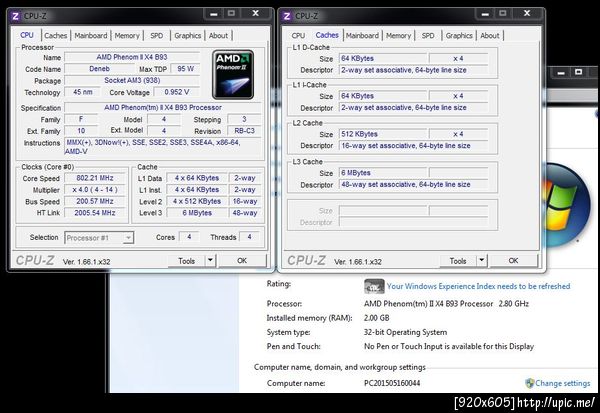This screenshot has width=600, height=413.
Task: Click the Cores count field
Action: [189, 237]
